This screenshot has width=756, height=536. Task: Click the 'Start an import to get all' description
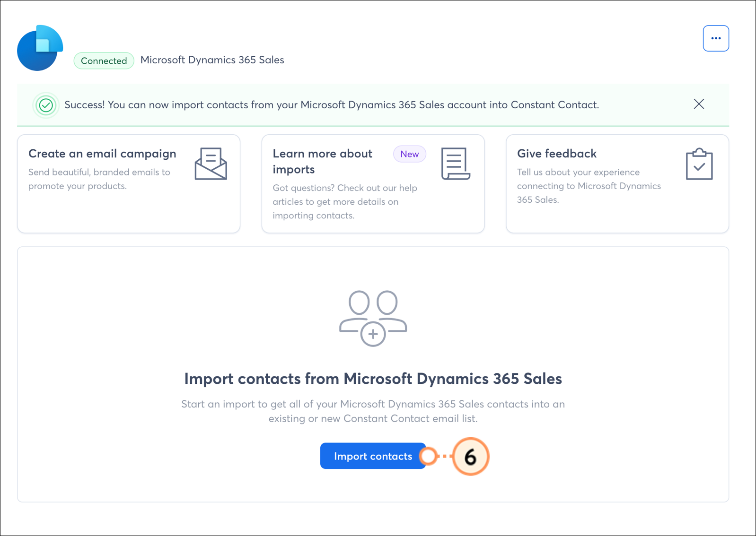373,411
